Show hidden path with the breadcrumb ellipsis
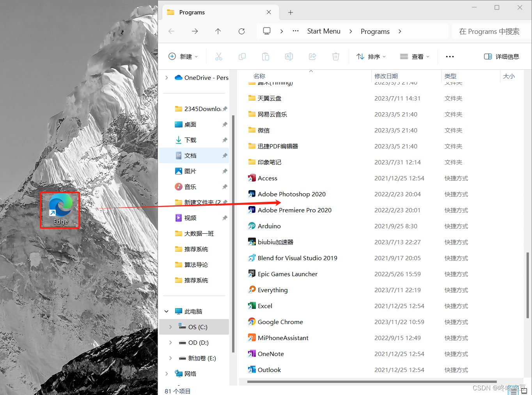 [296, 31]
